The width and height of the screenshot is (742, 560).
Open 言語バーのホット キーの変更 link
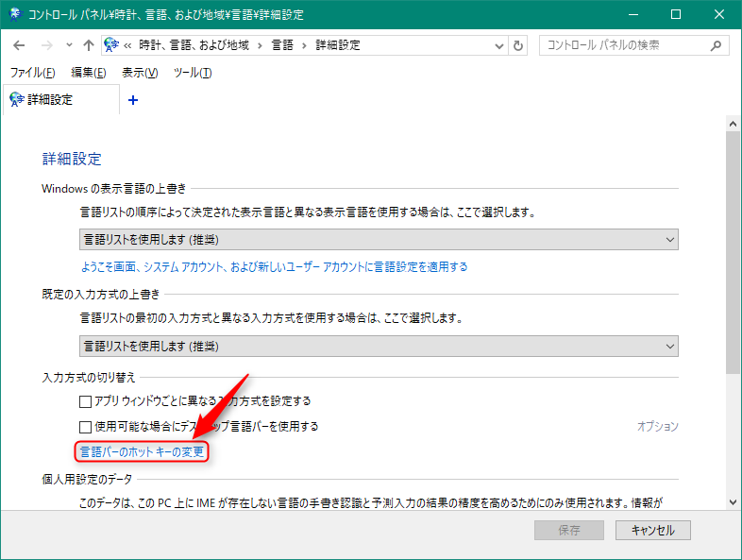(142, 452)
